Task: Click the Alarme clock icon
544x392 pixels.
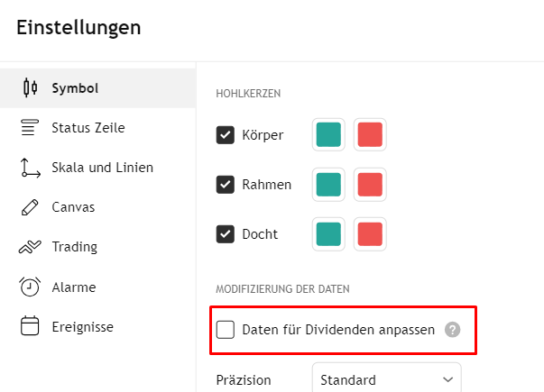Action: click(x=31, y=287)
